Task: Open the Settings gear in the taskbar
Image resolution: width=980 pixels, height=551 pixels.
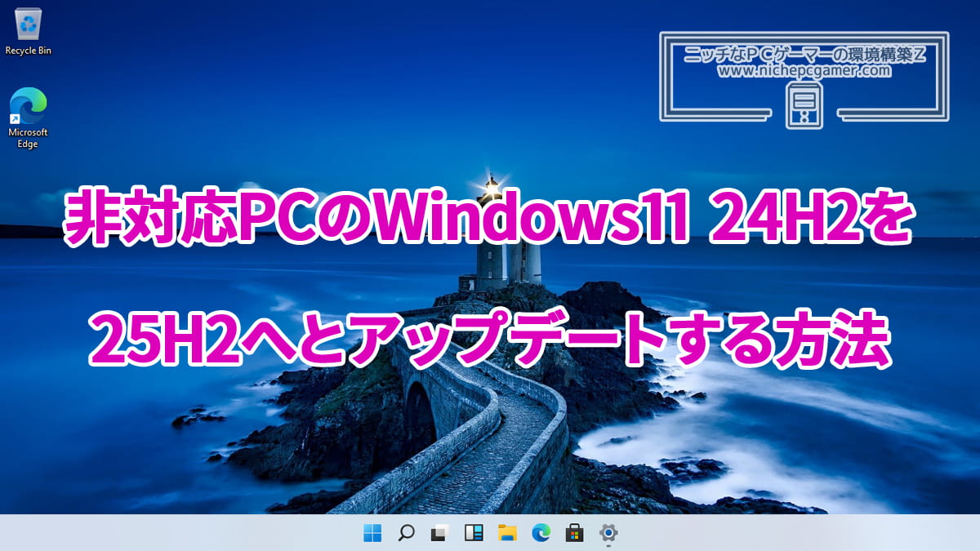Action: click(x=608, y=533)
